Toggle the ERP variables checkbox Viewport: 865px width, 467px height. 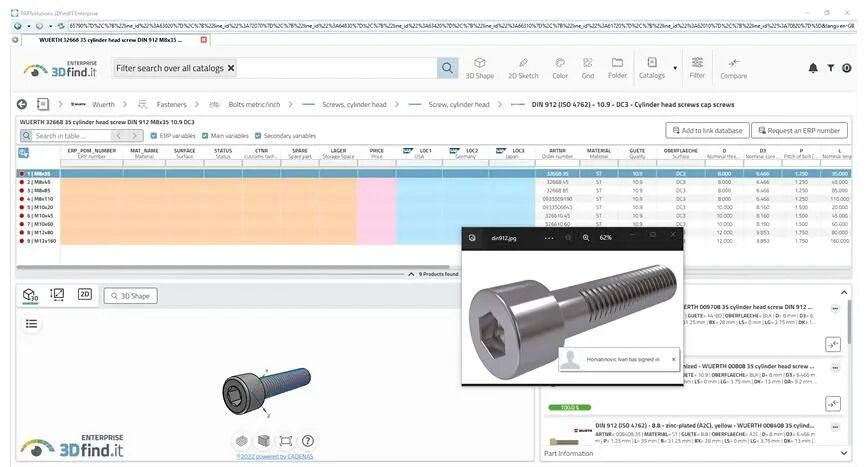click(x=154, y=136)
